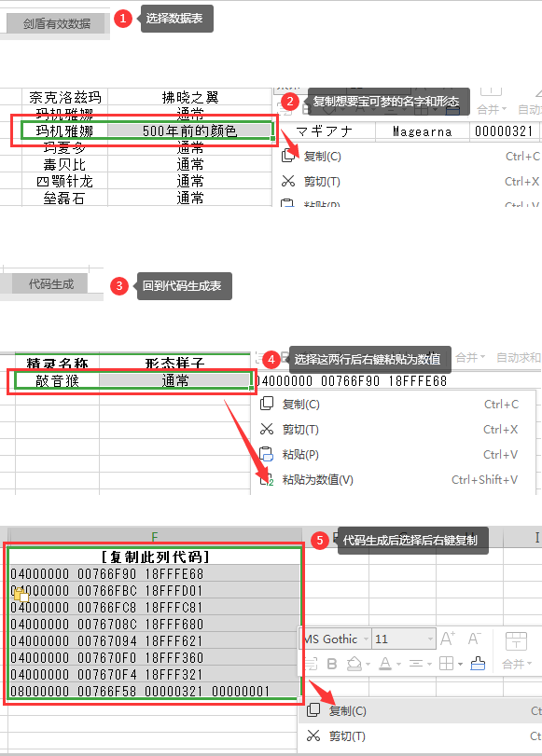The width and height of the screenshot is (542, 756).
Task: Select the 奈克洛兹玛 cell
Action: (64, 97)
